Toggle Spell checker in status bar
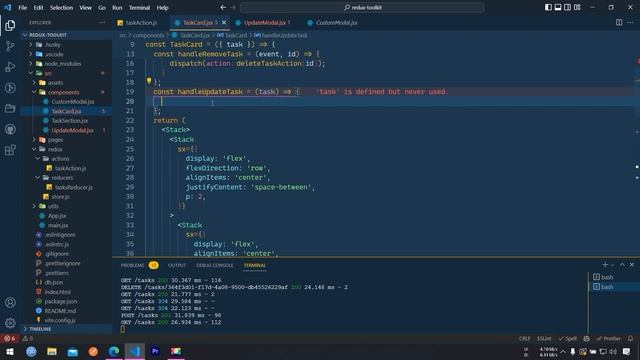The image size is (640, 360). [568, 338]
